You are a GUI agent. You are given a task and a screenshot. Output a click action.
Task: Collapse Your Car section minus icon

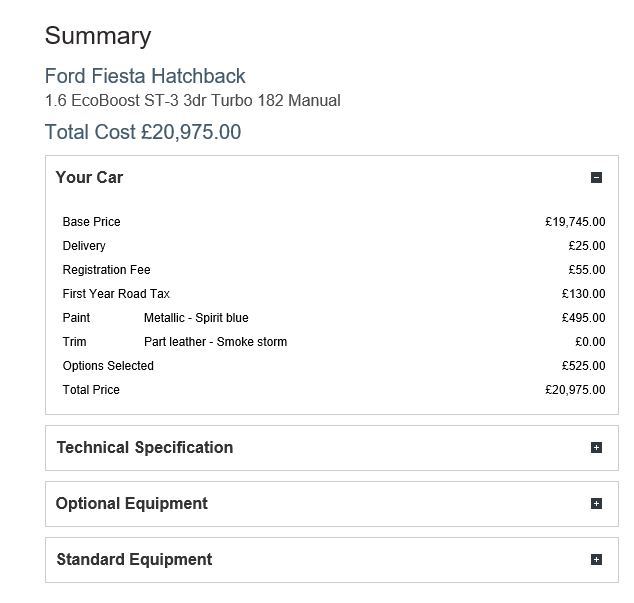[596, 178]
